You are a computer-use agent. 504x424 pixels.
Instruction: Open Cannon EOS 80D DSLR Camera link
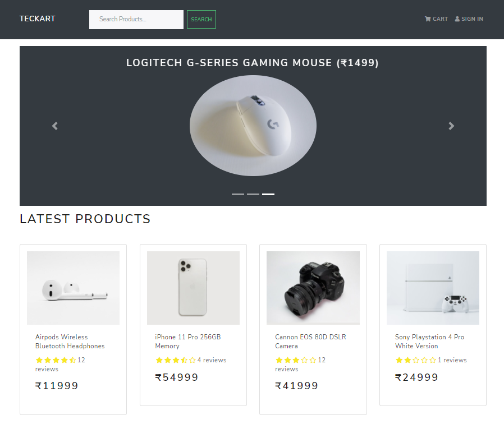tap(310, 342)
